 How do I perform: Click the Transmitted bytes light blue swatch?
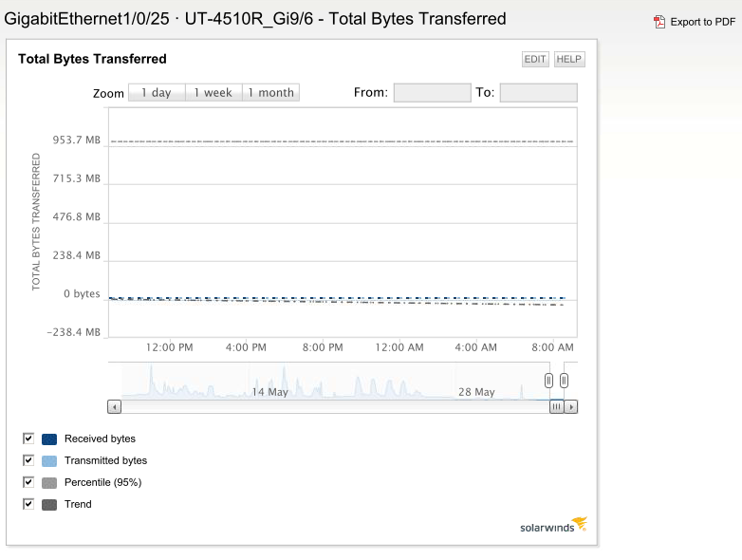point(49,461)
